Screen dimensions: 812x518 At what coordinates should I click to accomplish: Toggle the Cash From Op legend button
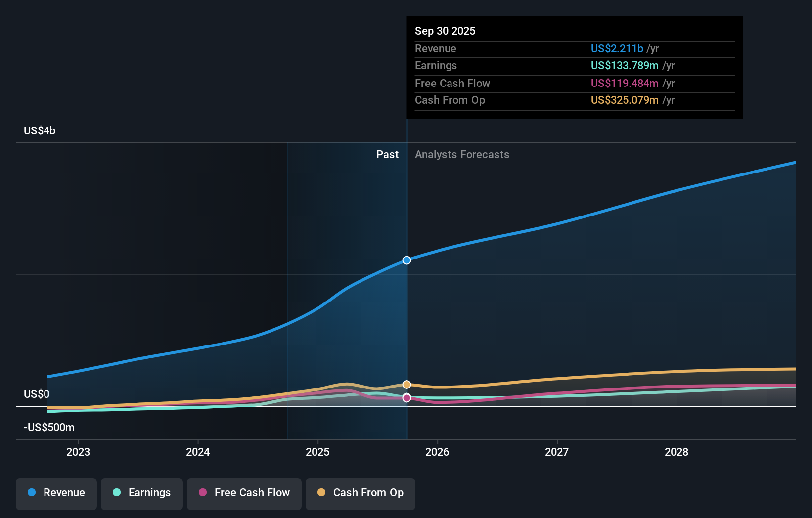point(361,493)
